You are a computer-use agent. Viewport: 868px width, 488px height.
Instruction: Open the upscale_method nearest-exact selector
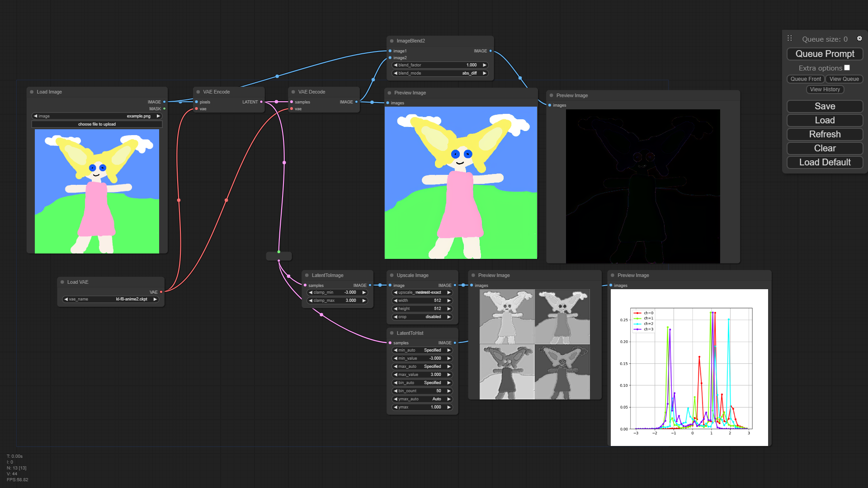point(422,292)
